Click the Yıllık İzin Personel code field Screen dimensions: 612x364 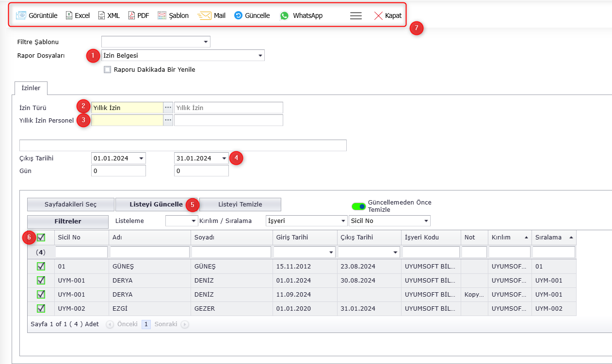(x=127, y=120)
